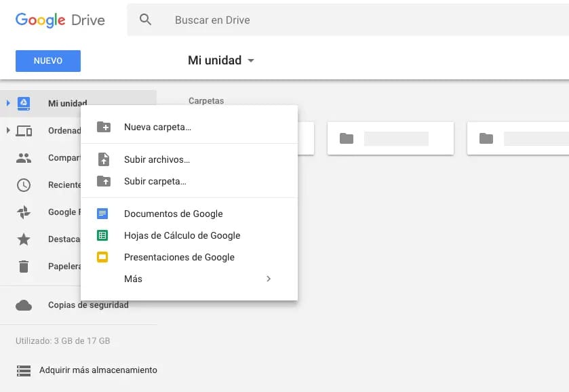Click the yellow Google Slides icon
The image size is (569, 392).
tap(102, 257)
